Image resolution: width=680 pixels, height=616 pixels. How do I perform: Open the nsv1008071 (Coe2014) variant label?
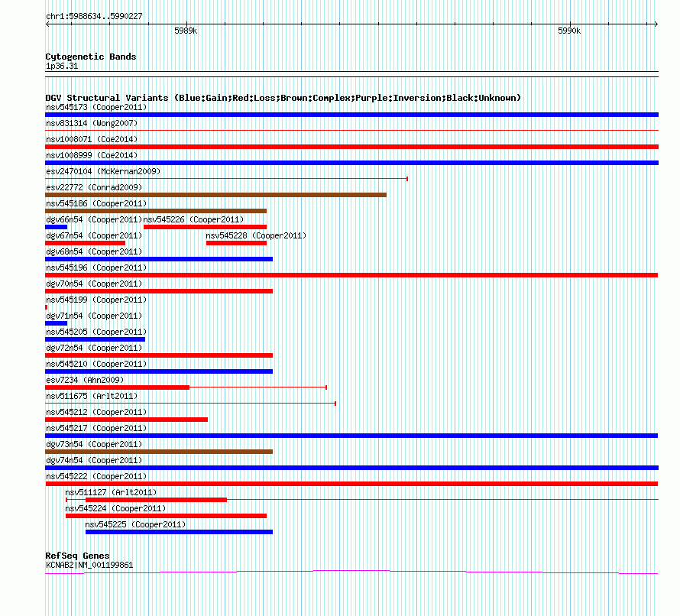click(92, 139)
